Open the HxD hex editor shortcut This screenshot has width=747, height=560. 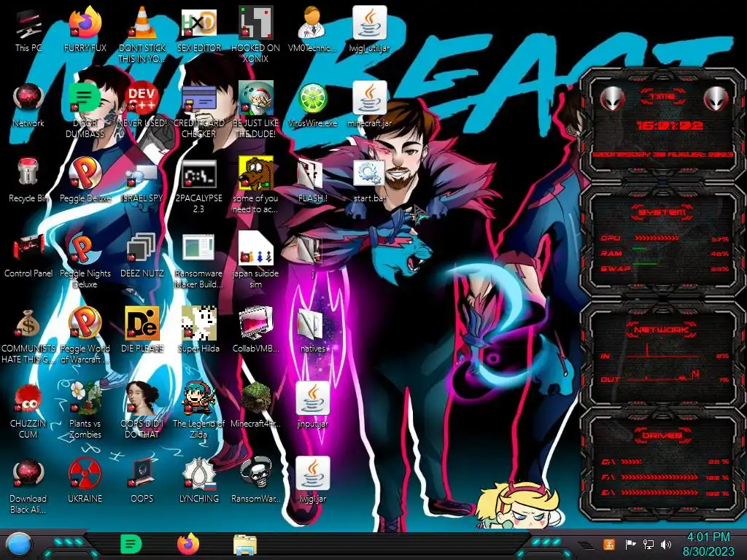199,23
